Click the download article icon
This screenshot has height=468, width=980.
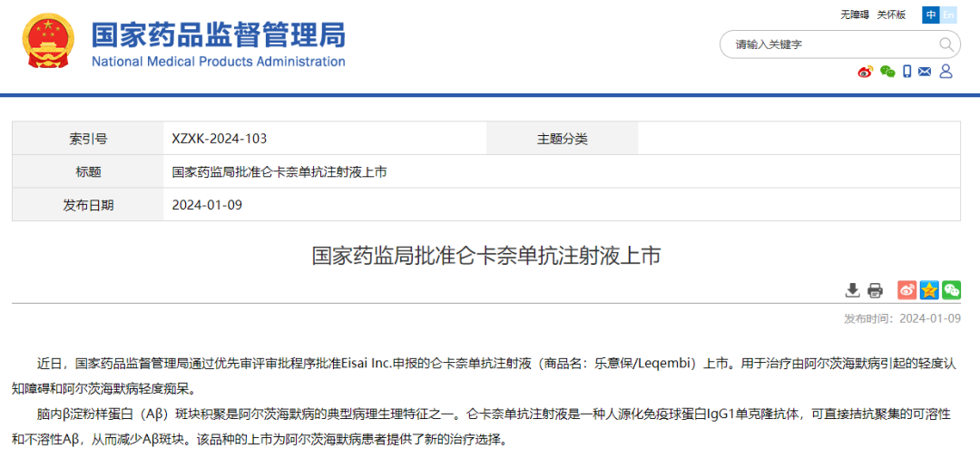tap(852, 290)
